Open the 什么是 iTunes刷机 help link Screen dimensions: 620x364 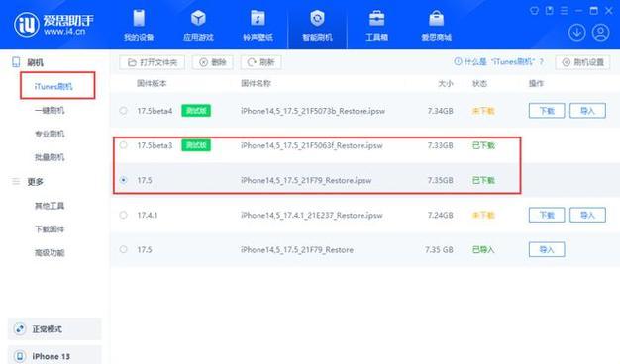click(498, 62)
